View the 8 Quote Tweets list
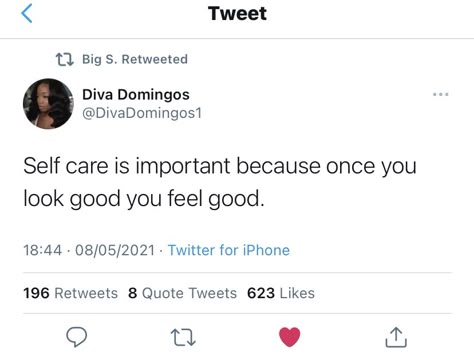Viewport: 474px width, 360px height. coord(182,293)
